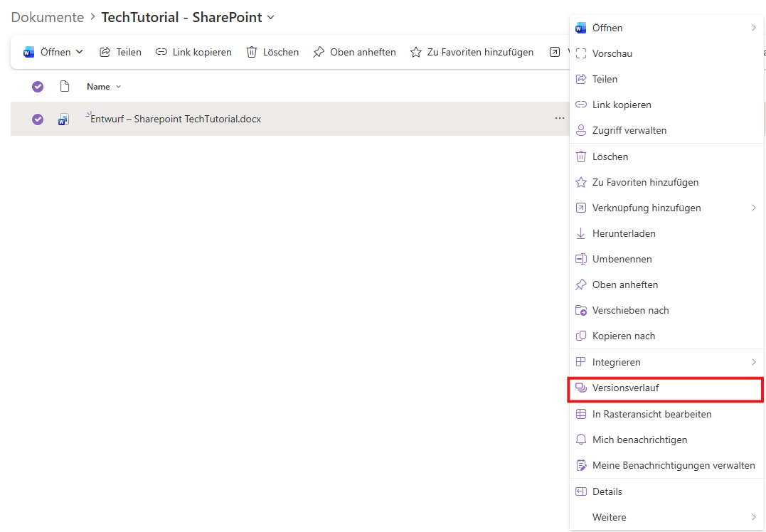Viewport: 766px width, 532px height.
Task: Expand the Verknüpfung hinzufügen submenu arrow
Action: coord(754,208)
